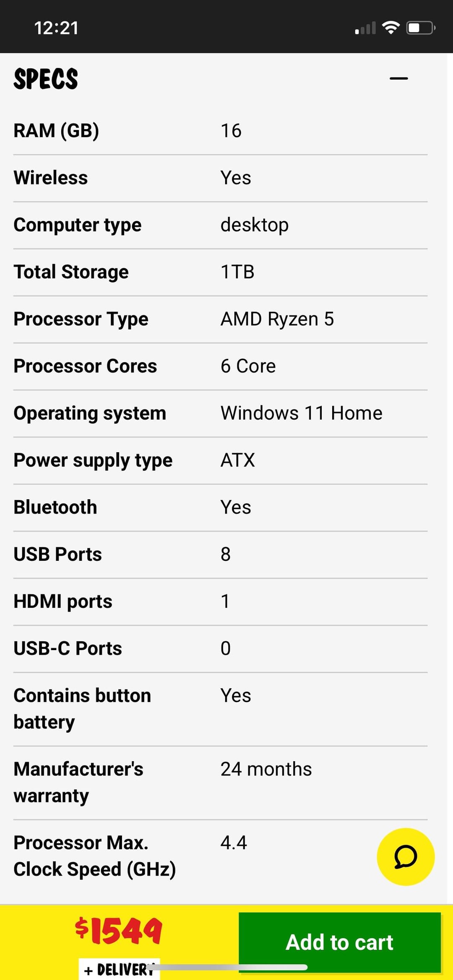The width and height of the screenshot is (453, 980).
Task: Tap the Windows 11 Home value
Action: point(302,413)
